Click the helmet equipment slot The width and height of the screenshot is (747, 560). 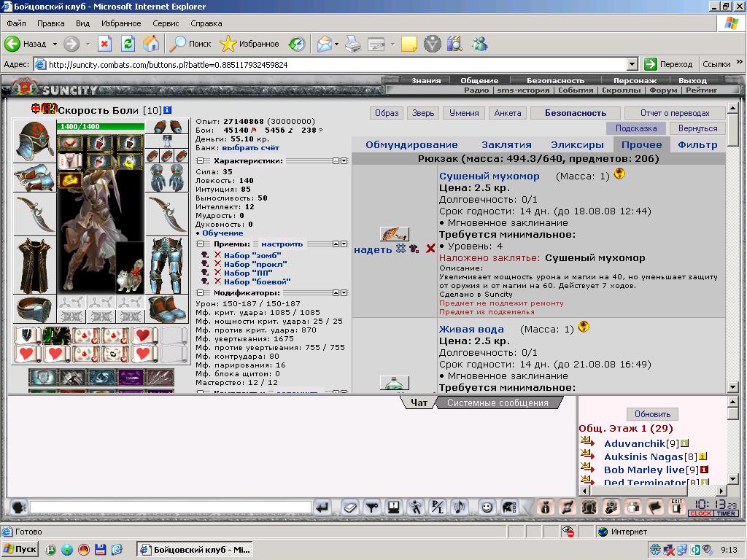click(34, 141)
